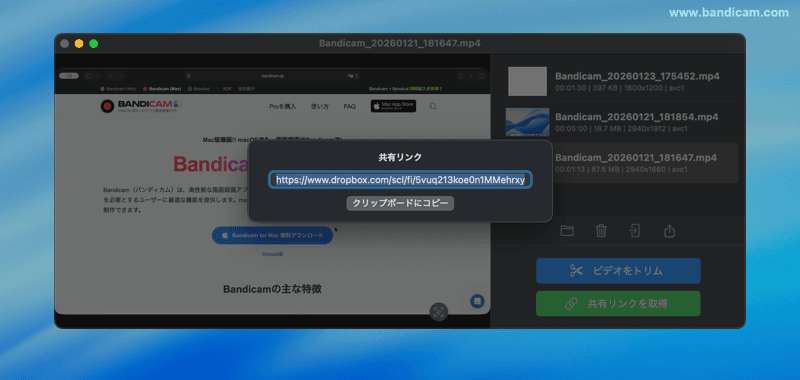Click クリップボードにコピー in the dialog
The image size is (800, 380).
coord(400,203)
